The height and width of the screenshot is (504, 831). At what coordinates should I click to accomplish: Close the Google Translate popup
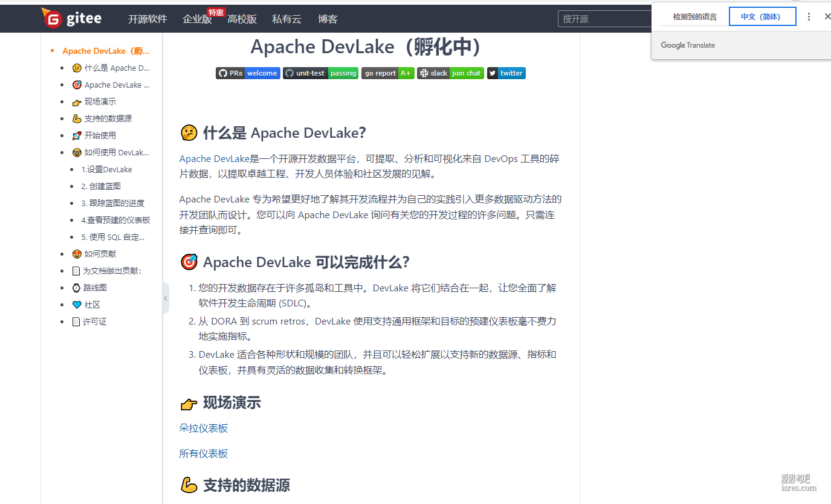tap(827, 17)
